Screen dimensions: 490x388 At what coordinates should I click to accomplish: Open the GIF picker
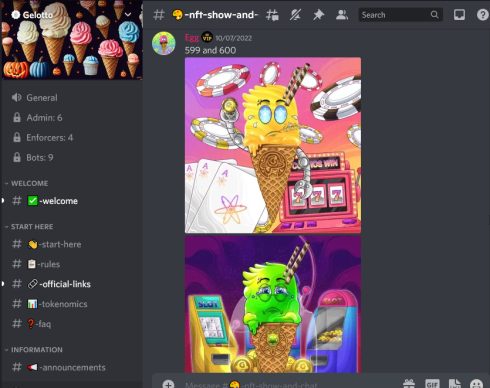[432, 384]
